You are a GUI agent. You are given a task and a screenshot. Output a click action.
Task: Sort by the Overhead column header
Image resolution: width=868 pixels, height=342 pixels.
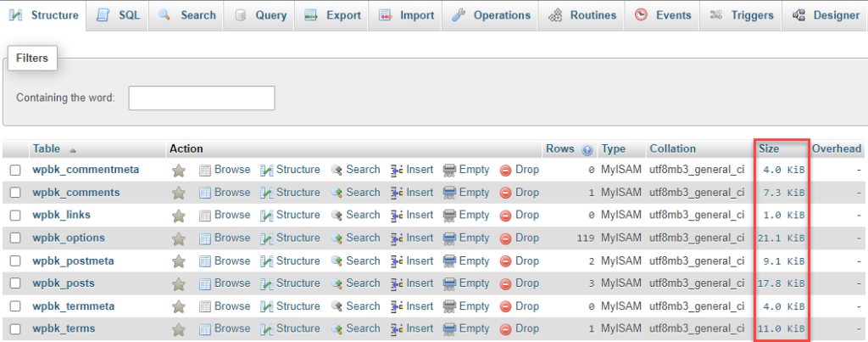click(x=837, y=149)
